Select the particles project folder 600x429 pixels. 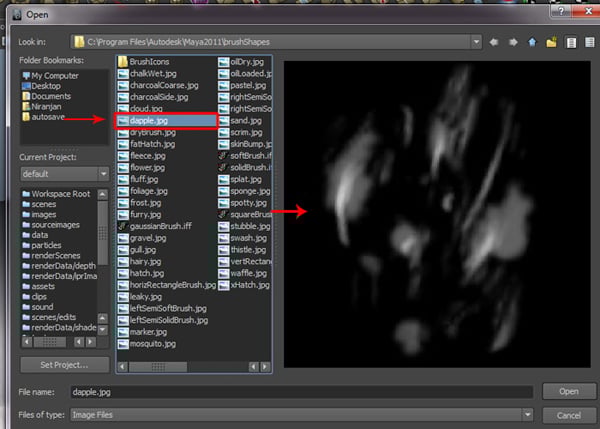[x=42, y=245]
